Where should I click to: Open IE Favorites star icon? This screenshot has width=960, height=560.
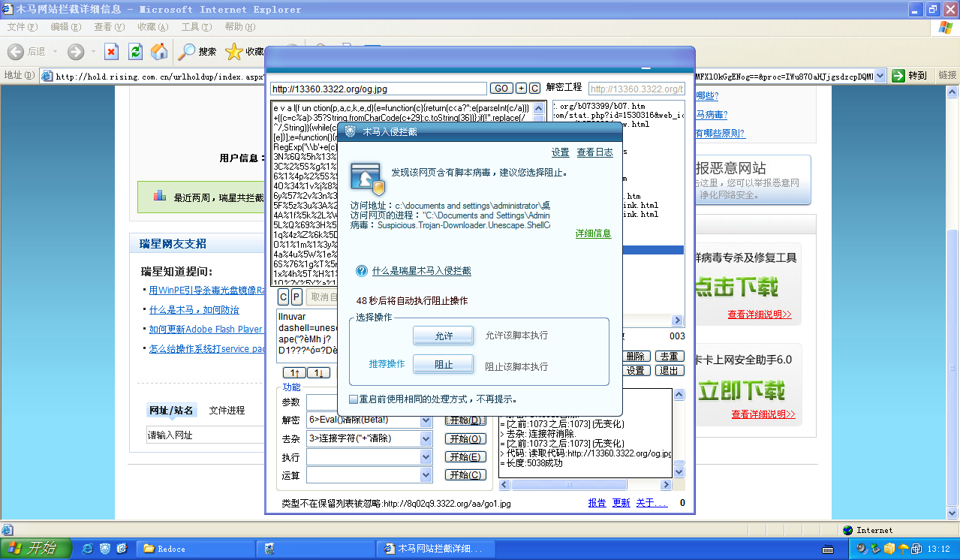click(x=234, y=52)
